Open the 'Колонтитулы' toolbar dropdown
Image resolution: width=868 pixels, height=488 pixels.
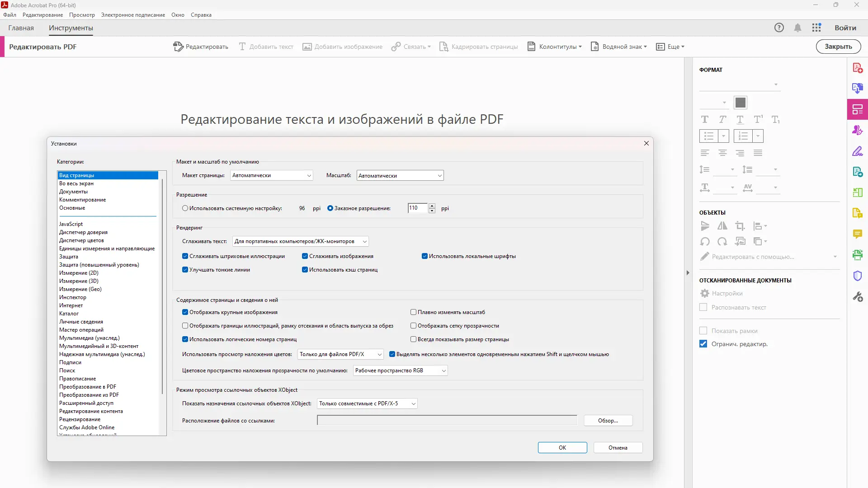555,47
